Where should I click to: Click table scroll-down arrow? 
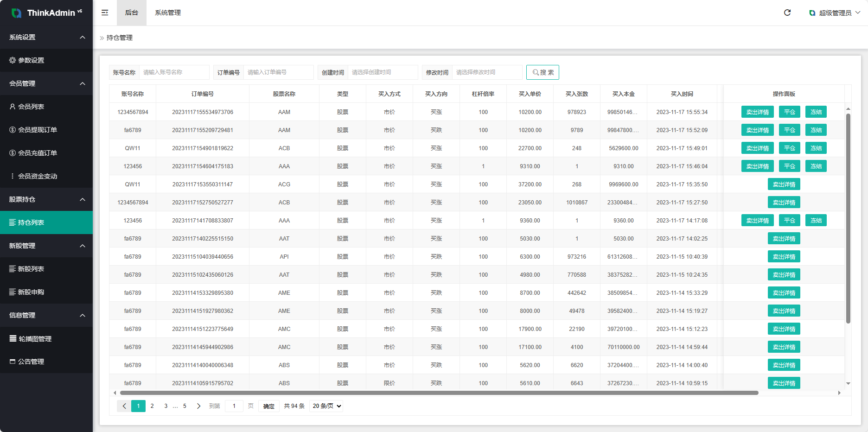(x=848, y=383)
